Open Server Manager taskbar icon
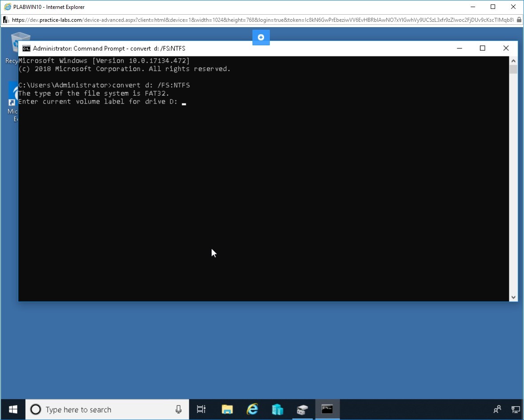This screenshot has width=524, height=420. (x=302, y=409)
